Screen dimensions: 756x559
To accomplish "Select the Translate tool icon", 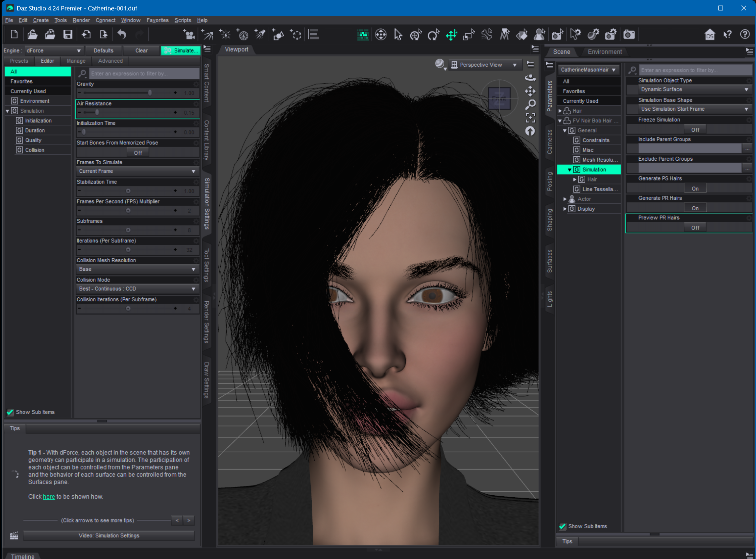I will (x=451, y=35).
